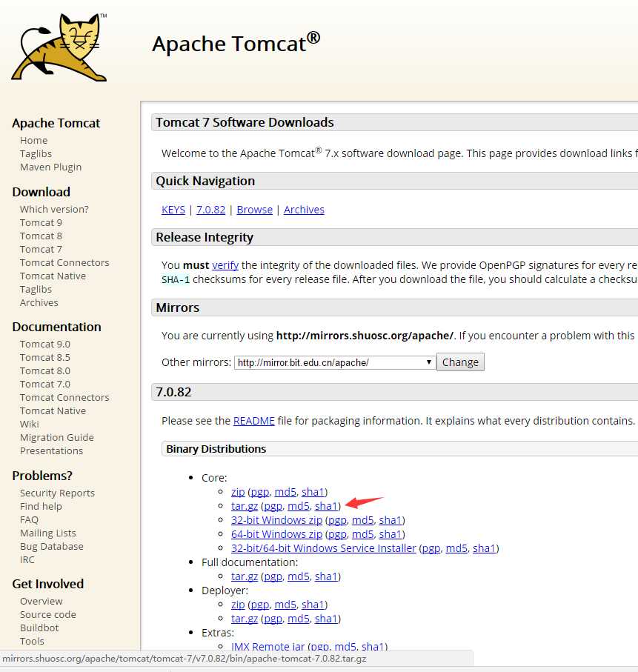Download the 32-bit Windows zip
Viewport: 638px width, 672px height.
click(x=276, y=520)
